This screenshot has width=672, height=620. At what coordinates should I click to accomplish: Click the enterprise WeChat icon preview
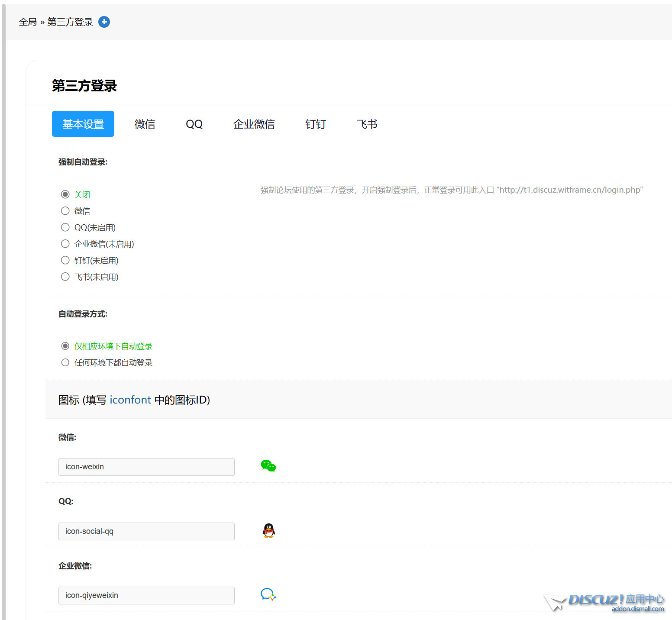click(x=268, y=594)
